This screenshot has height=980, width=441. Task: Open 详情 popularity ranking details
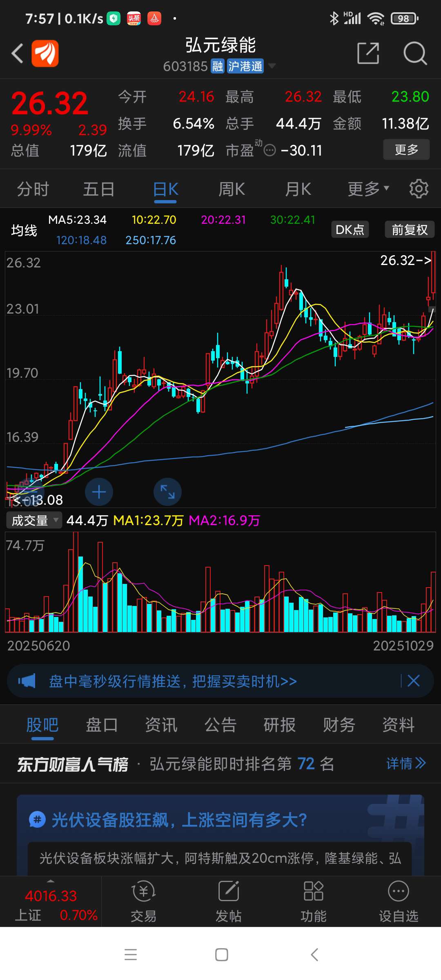click(x=406, y=763)
